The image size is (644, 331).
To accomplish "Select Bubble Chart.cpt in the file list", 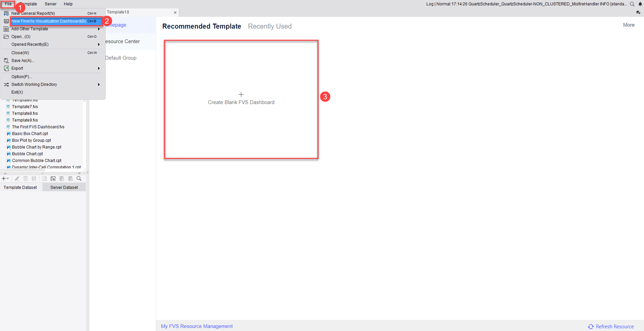I will coord(27,154).
